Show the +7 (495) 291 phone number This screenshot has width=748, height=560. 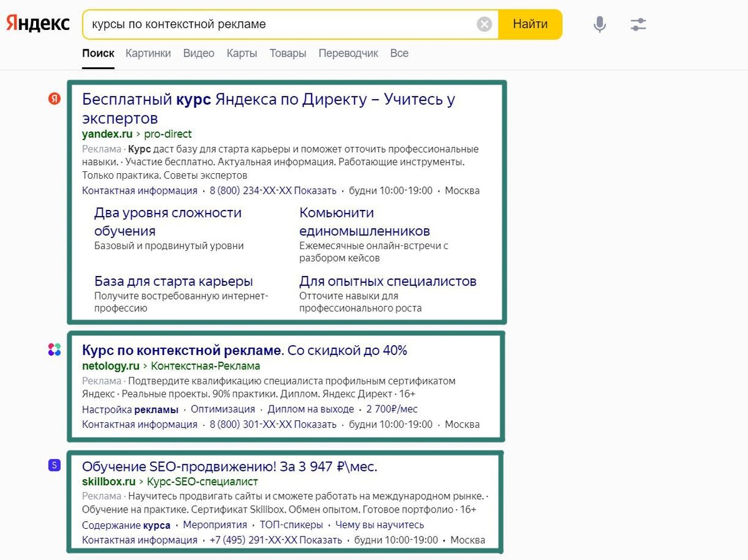[276, 540]
